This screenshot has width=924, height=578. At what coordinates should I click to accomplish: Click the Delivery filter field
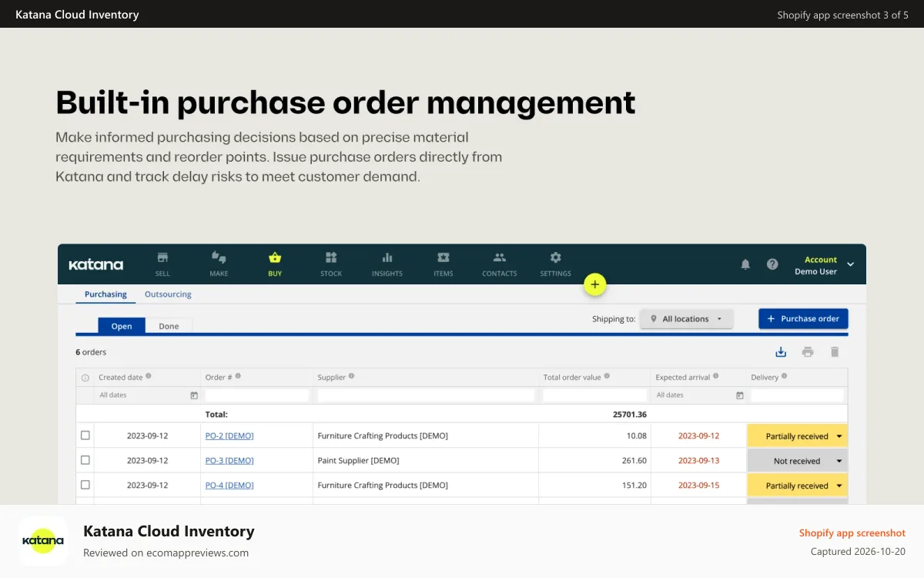[797, 395]
